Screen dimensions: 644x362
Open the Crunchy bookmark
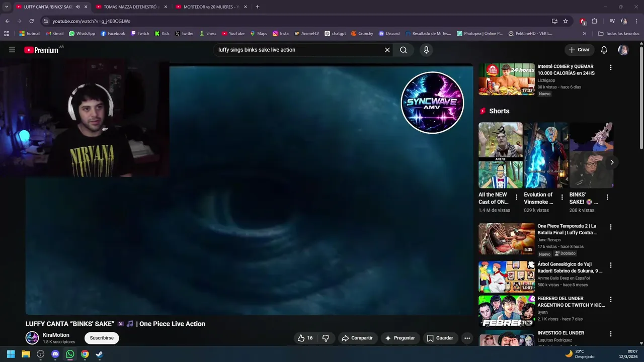(362, 34)
